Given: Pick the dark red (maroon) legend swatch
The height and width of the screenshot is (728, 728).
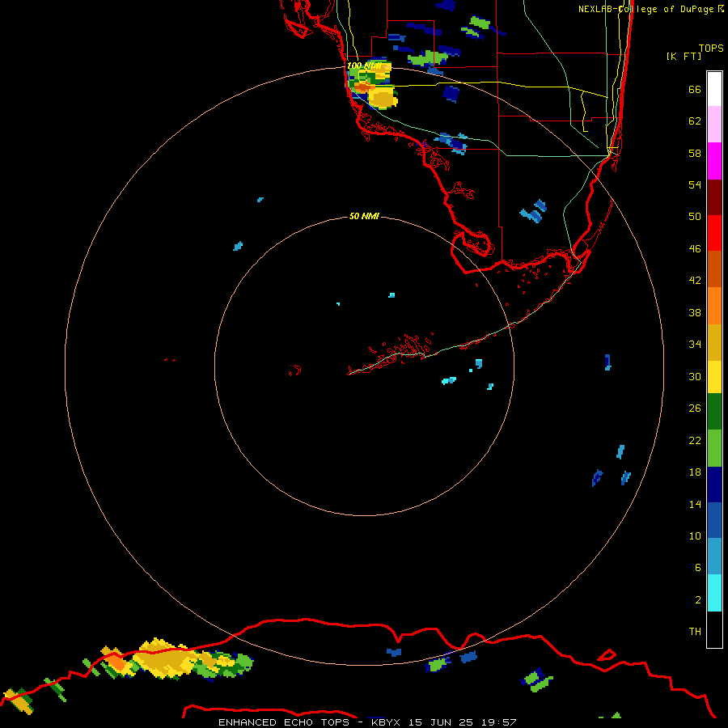Looking at the screenshot, I should pos(714,197).
